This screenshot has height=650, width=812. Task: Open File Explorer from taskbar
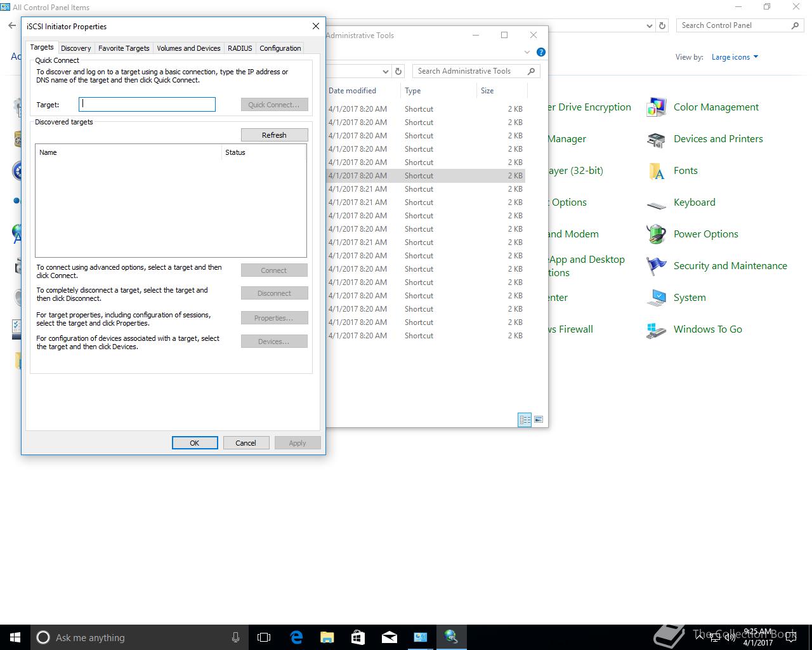point(327,637)
